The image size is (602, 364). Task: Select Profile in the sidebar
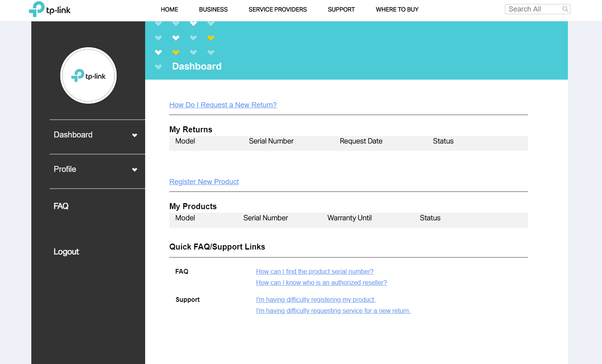pos(65,169)
